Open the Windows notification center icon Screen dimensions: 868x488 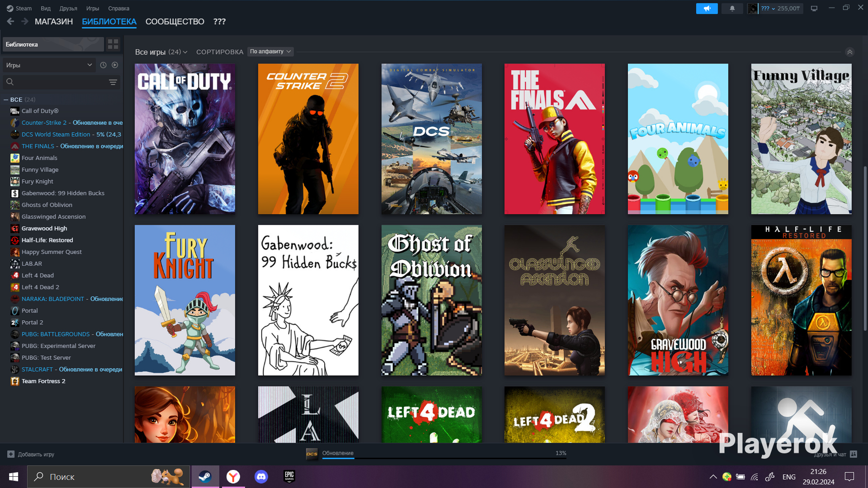coord(849,477)
